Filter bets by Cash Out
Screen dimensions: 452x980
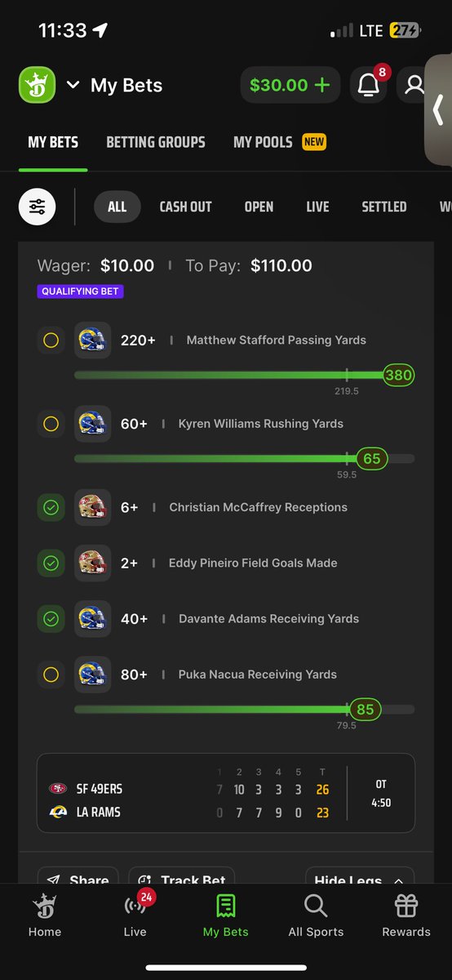tap(185, 207)
